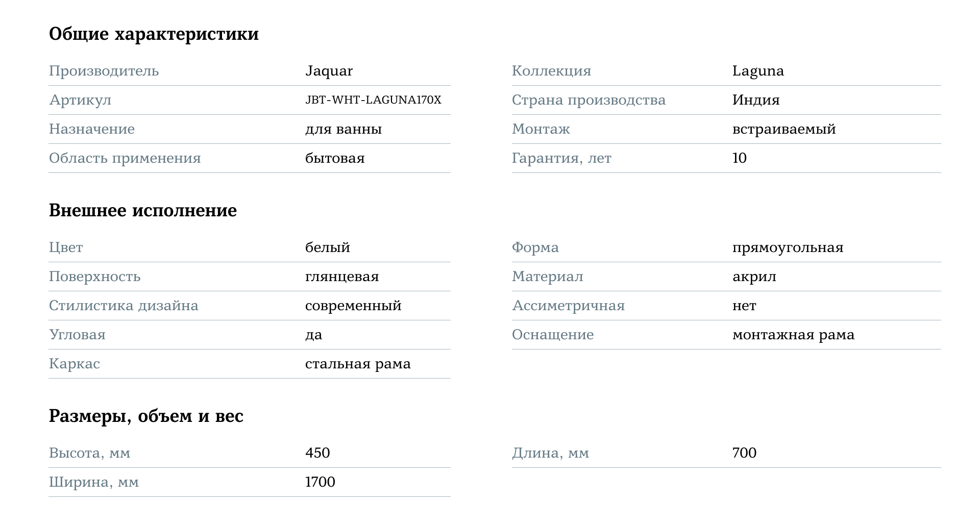Click the Материал value акрил
Image resolution: width=980 pixels, height=527 pixels.
tap(754, 277)
